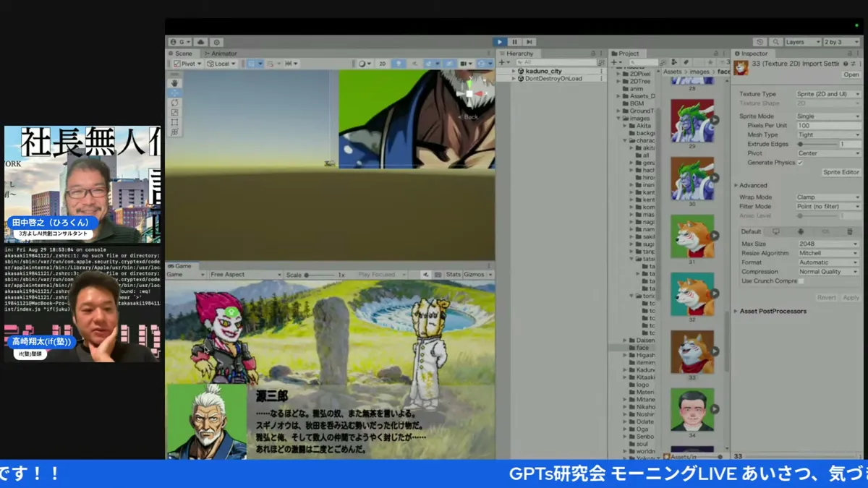
Task: Open the Scene draw mode dropdown
Action: tap(363, 64)
